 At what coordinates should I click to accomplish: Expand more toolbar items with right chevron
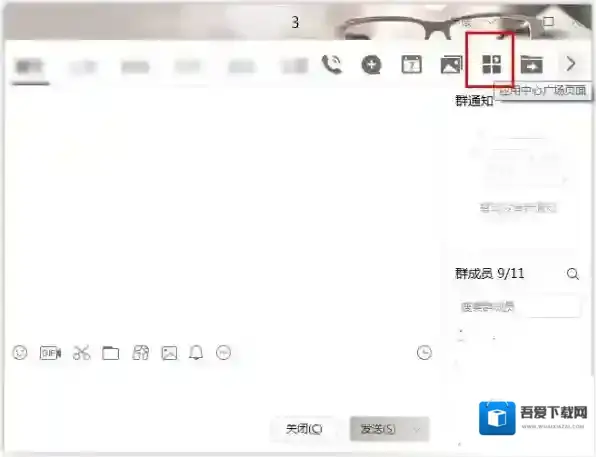click(x=570, y=64)
